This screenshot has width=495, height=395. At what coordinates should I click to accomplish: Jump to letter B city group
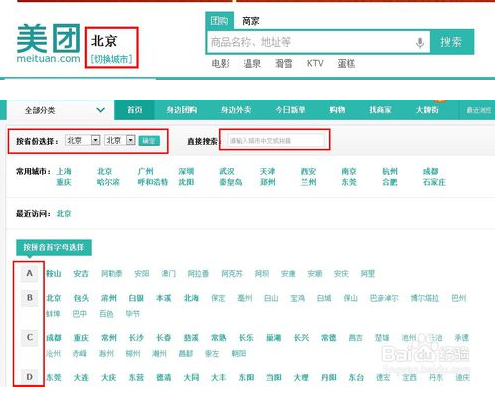(x=29, y=298)
